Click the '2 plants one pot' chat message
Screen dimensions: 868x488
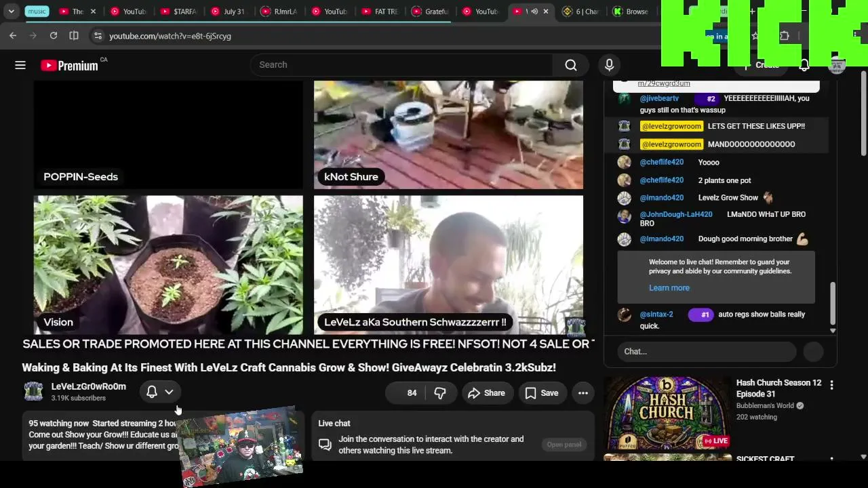[724, 180]
